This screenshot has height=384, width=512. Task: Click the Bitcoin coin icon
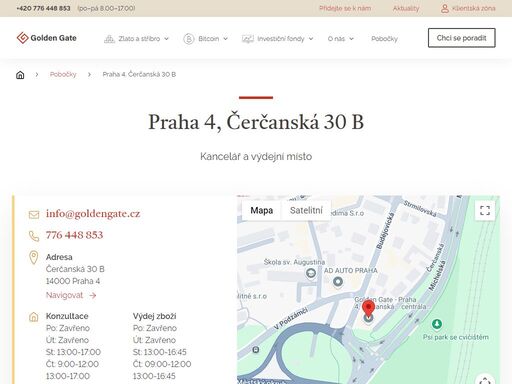click(189, 39)
